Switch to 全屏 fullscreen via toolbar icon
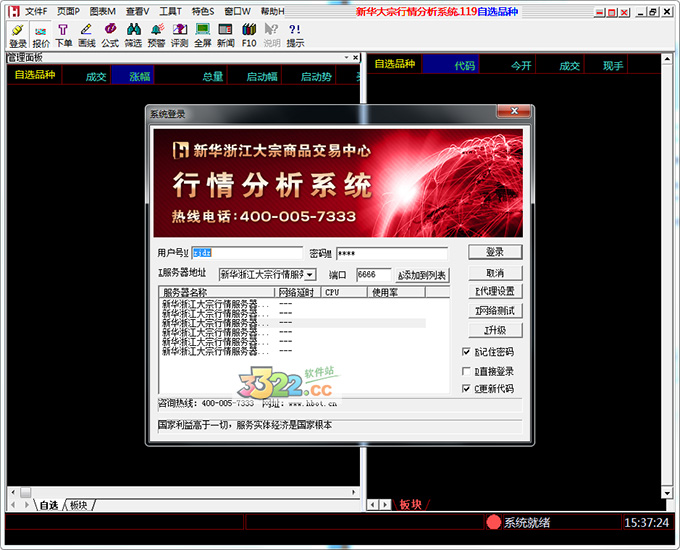This screenshot has height=550, width=680. pyautogui.click(x=203, y=35)
